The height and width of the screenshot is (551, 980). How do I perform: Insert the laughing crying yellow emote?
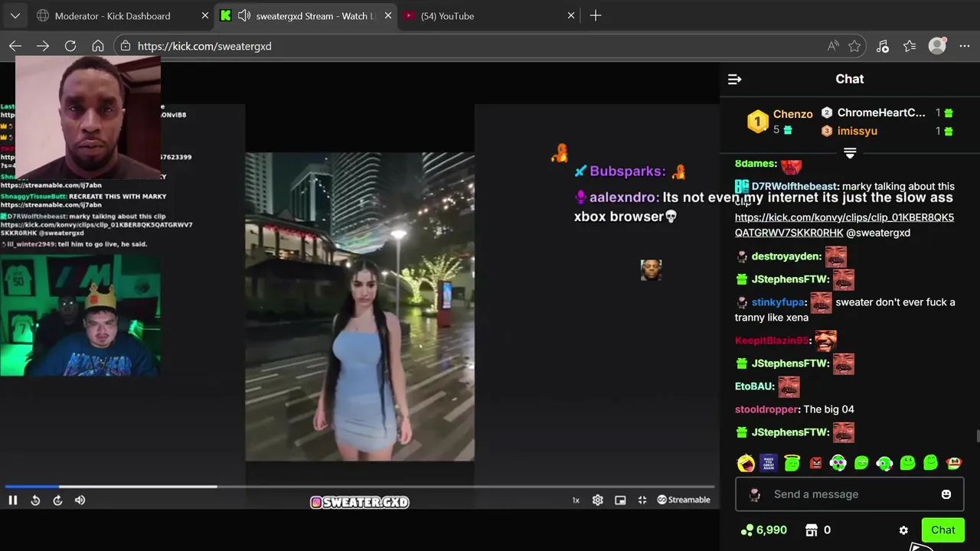[x=746, y=463]
